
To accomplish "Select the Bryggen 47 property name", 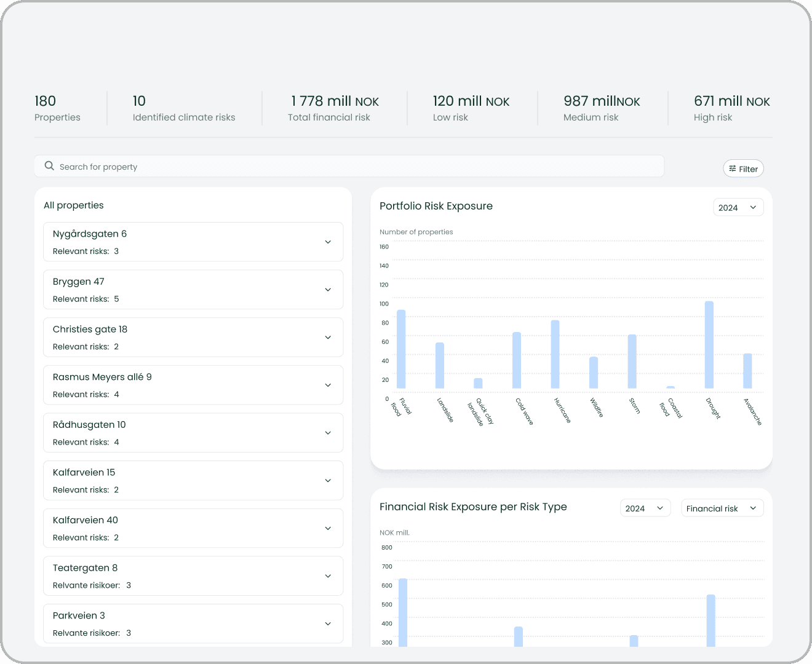I will tap(79, 282).
